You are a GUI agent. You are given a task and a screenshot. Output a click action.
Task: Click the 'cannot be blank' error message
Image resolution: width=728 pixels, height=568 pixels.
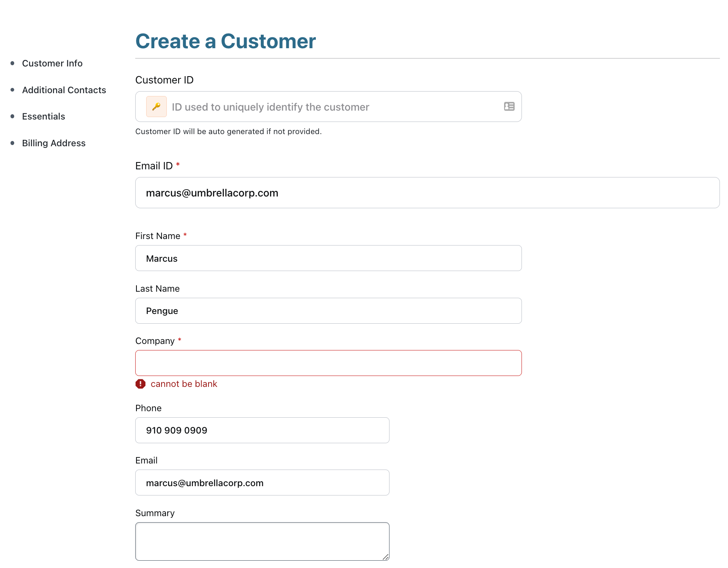click(x=184, y=384)
